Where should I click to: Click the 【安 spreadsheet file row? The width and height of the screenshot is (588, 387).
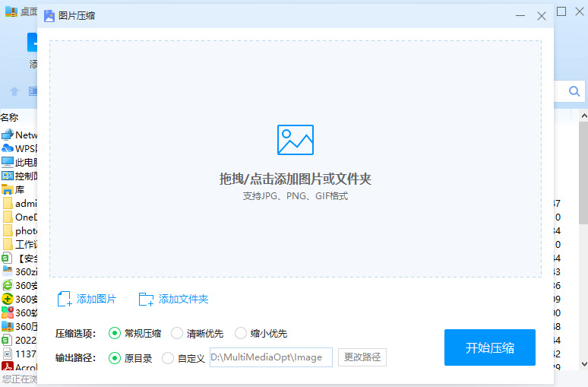pyautogui.click(x=19, y=258)
